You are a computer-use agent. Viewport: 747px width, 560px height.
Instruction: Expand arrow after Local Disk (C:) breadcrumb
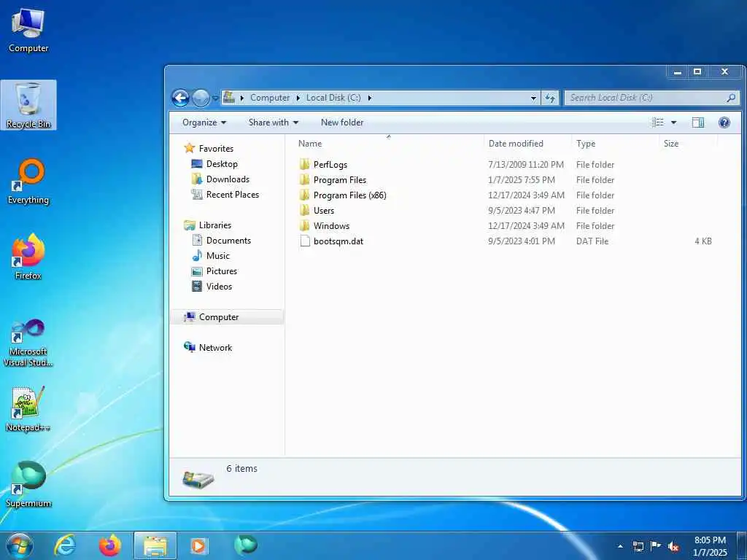coord(369,98)
